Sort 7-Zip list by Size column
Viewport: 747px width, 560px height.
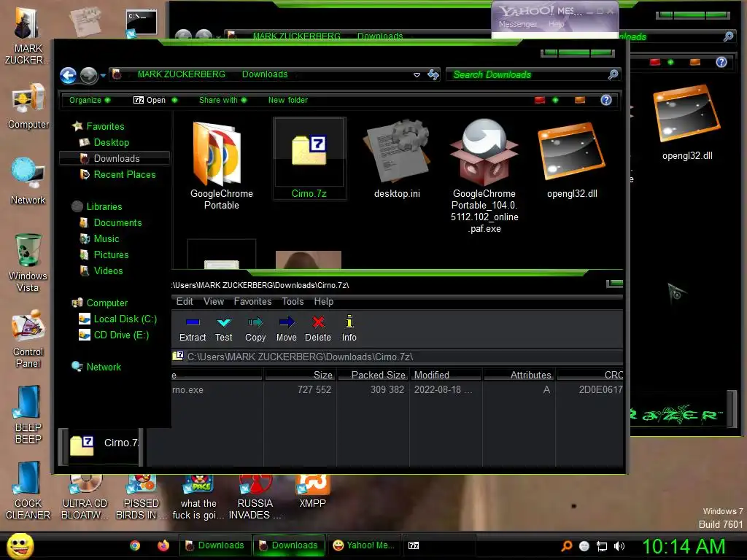coord(300,375)
